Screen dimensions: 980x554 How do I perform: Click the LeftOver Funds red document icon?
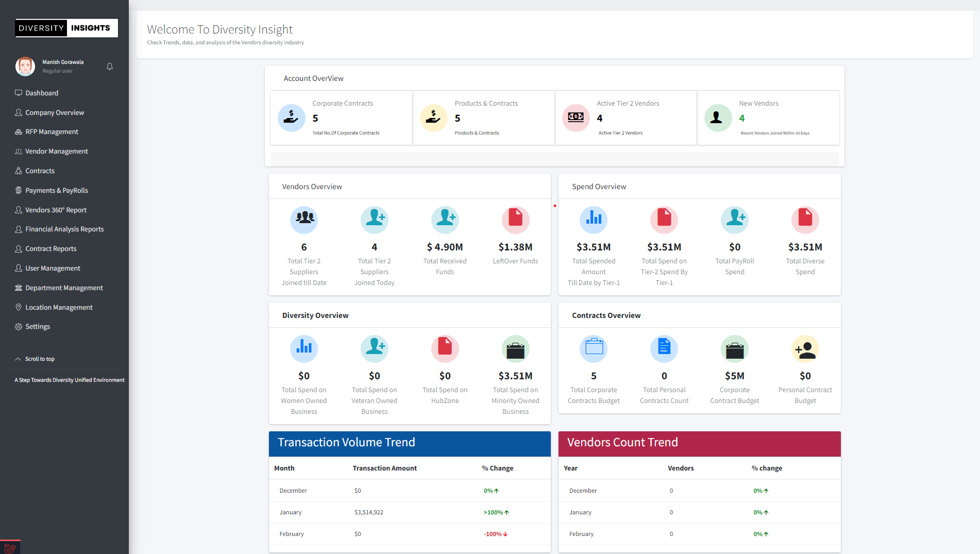[x=515, y=220]
